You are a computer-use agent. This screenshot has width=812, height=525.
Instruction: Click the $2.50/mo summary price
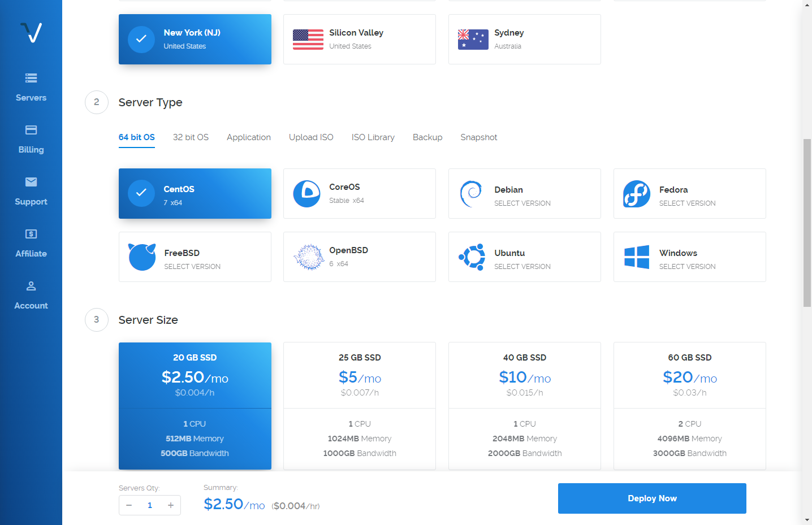pos(234,504)
